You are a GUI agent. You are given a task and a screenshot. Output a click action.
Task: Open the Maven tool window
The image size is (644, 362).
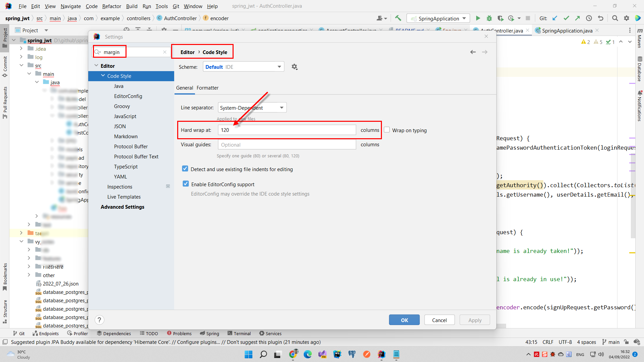point(640,38)
